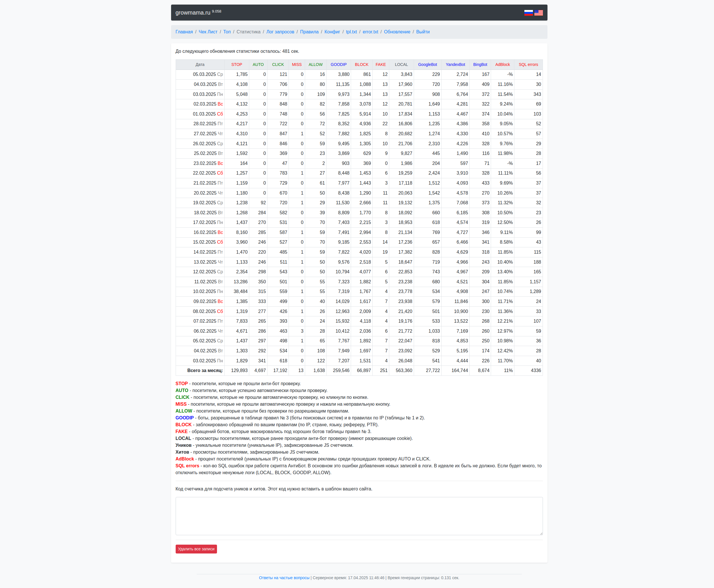
Task: Click Выйти to log out
Action: click(423, 32)
